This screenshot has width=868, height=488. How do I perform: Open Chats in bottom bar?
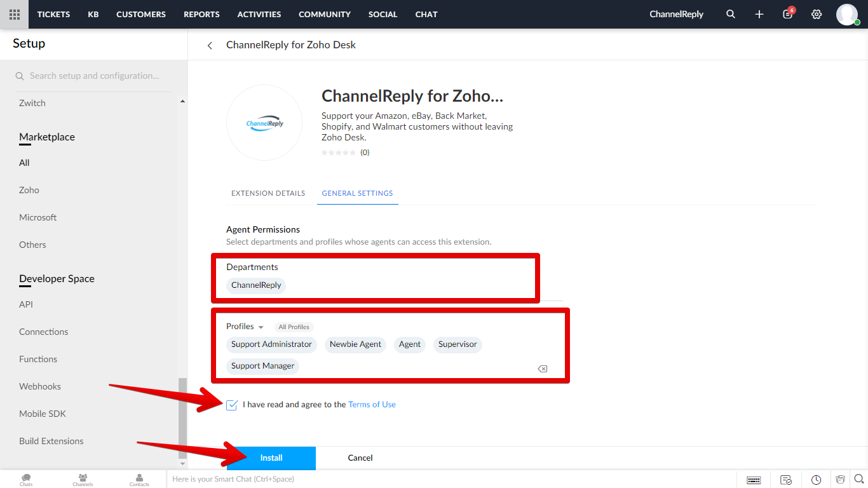(26, 479)
